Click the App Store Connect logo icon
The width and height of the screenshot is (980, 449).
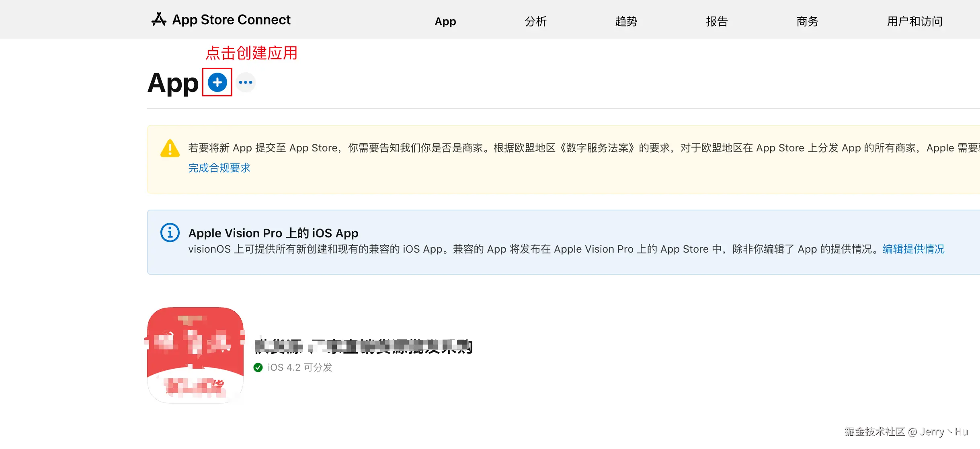(x=159, y=19)
